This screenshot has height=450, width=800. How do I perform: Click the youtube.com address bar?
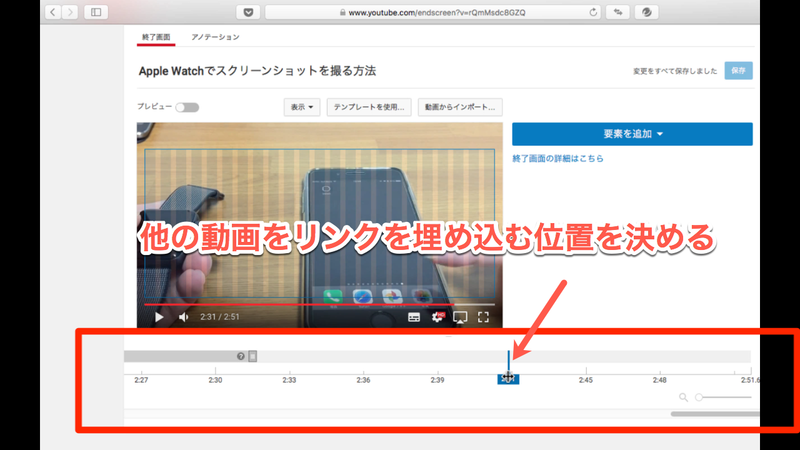click(433, 12)
